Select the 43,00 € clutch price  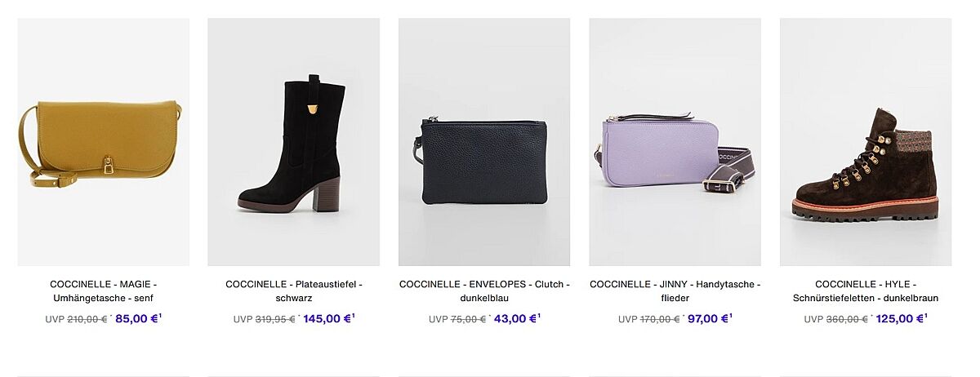coord(515,319)
